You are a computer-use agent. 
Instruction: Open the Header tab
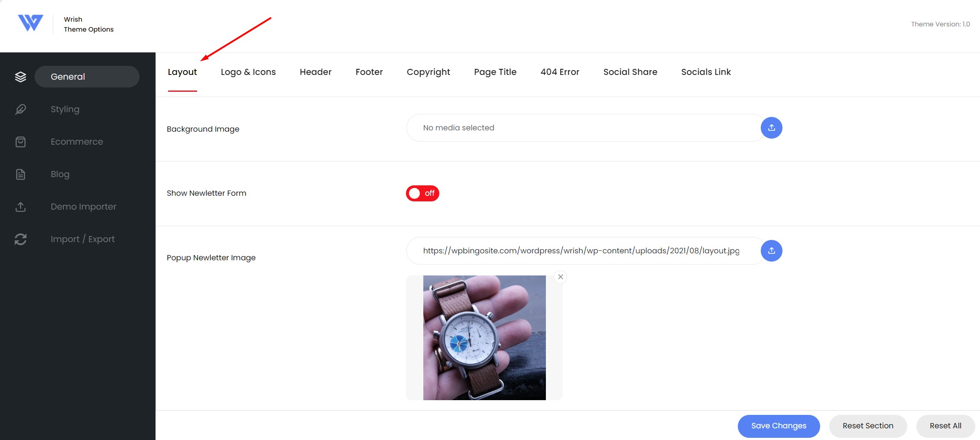[315, 72]
